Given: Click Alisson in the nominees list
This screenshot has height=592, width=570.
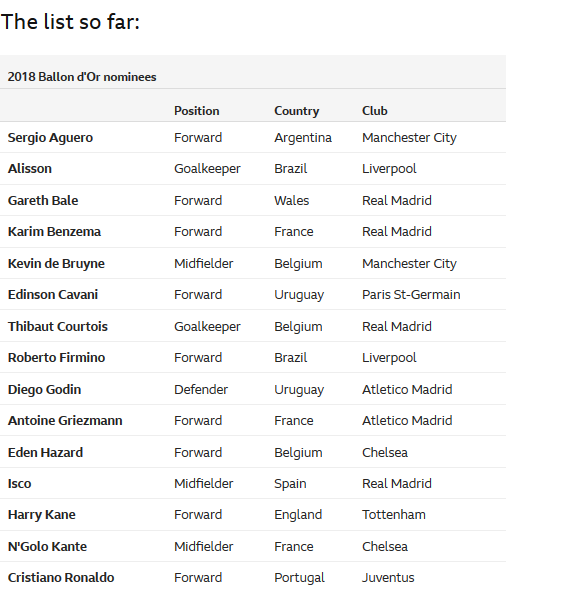Looking at the screenshot, I should 30,169.
